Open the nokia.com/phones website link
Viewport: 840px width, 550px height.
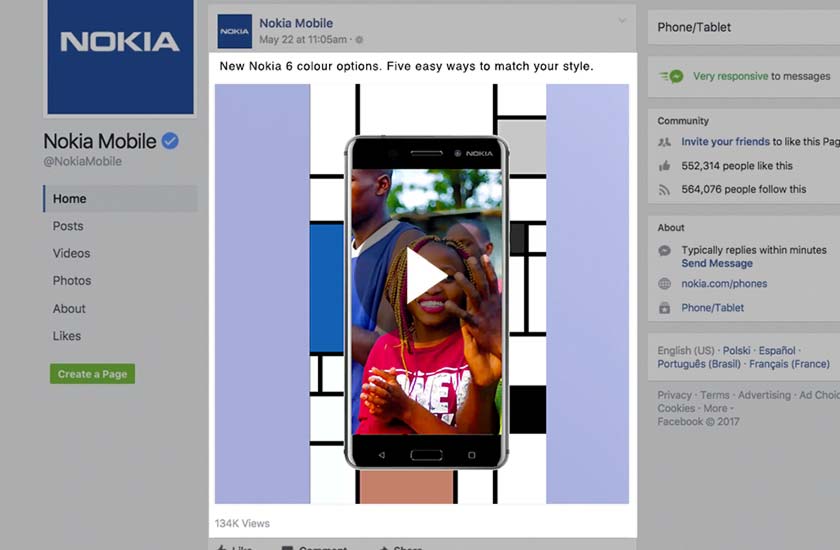[x=724, y=284]
